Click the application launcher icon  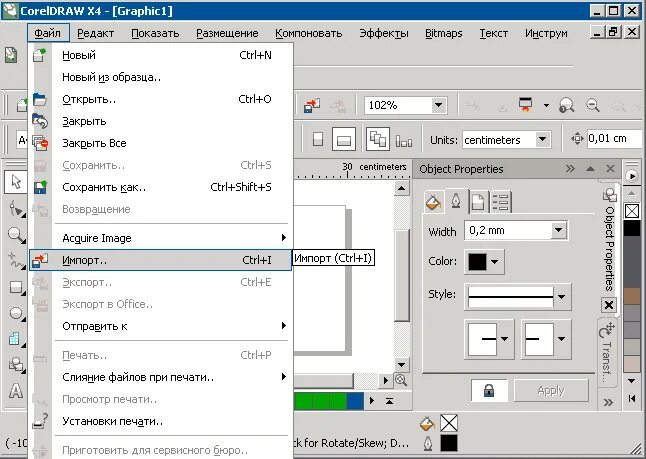(525, 105)
